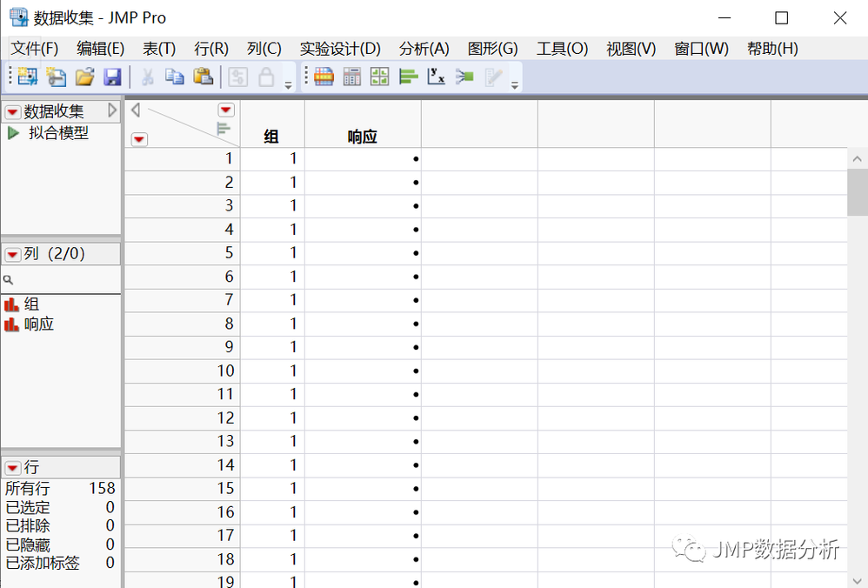
Task: Click the 拟合模型 script label
Action: (x=58, y=133)
